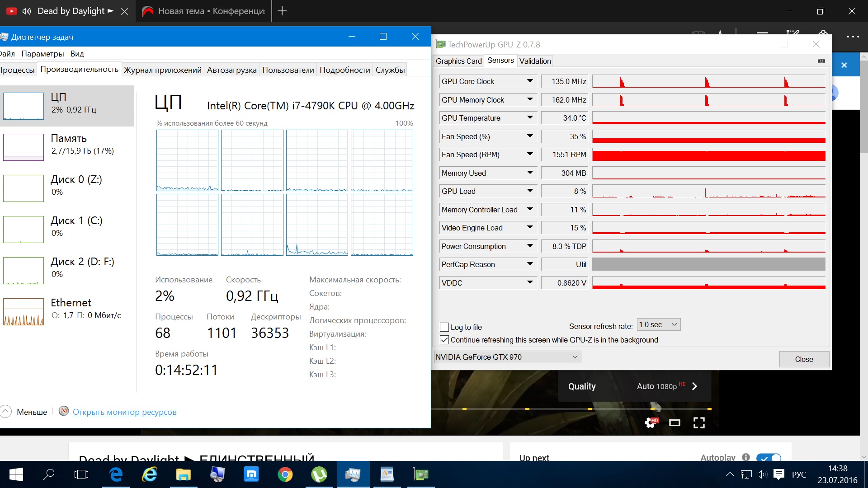The image size is (868, 488).
Task: Select the Память performance panel
Action: click(x=68, y=145)
